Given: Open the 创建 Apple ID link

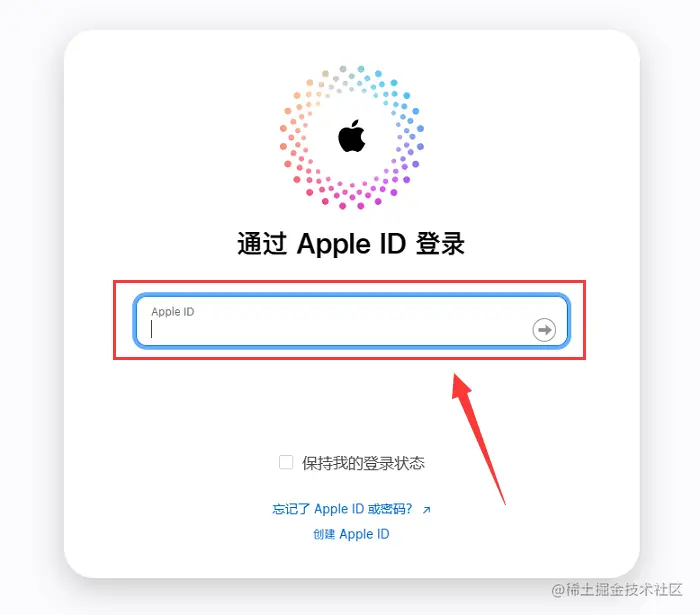Looking at the screenshot, I should (x=351, y=534).
